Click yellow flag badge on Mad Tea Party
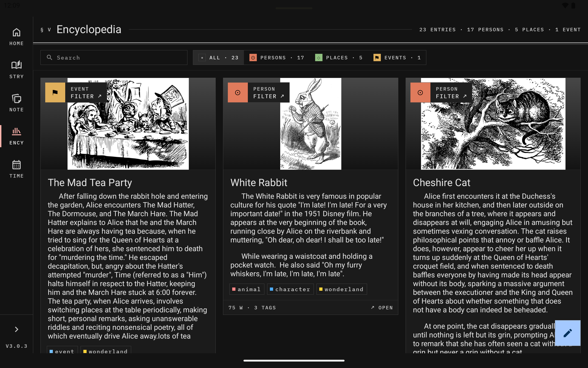This screenshot has height=368, width=588. pyautogui.click(x=55, y=92)
